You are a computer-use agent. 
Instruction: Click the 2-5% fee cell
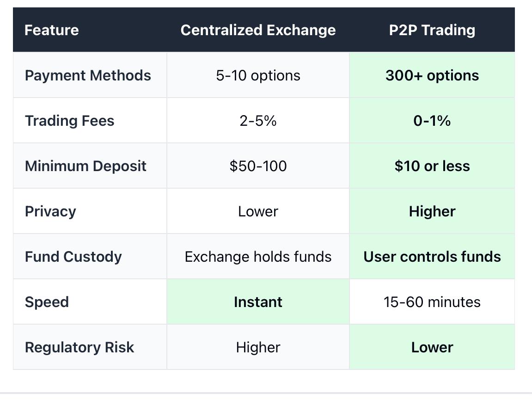coord(258,121)
